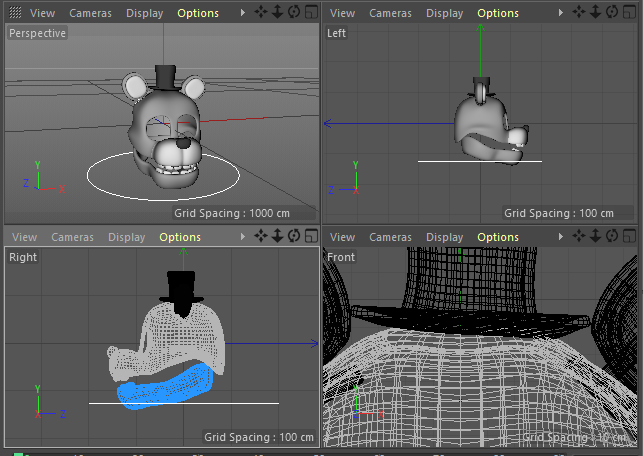Select the left ear in Perspective viewport
Screen dimensions: 643x456
(x=135, y=87)
